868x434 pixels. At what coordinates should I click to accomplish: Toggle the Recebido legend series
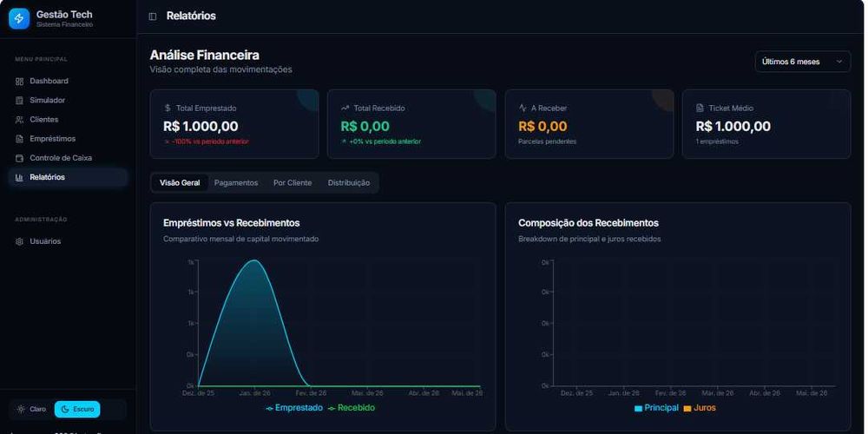pyautogui.click(x=351, y=408)
